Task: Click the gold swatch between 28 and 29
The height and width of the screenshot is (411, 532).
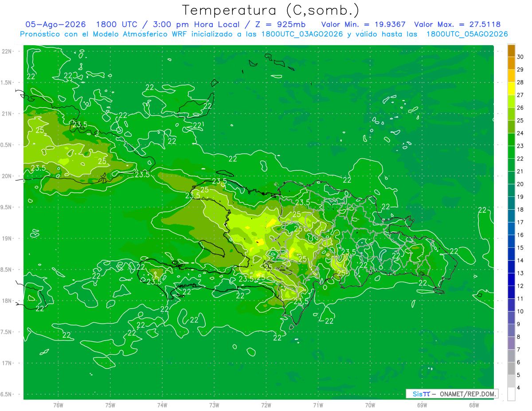Action: [x=511, y=76]
